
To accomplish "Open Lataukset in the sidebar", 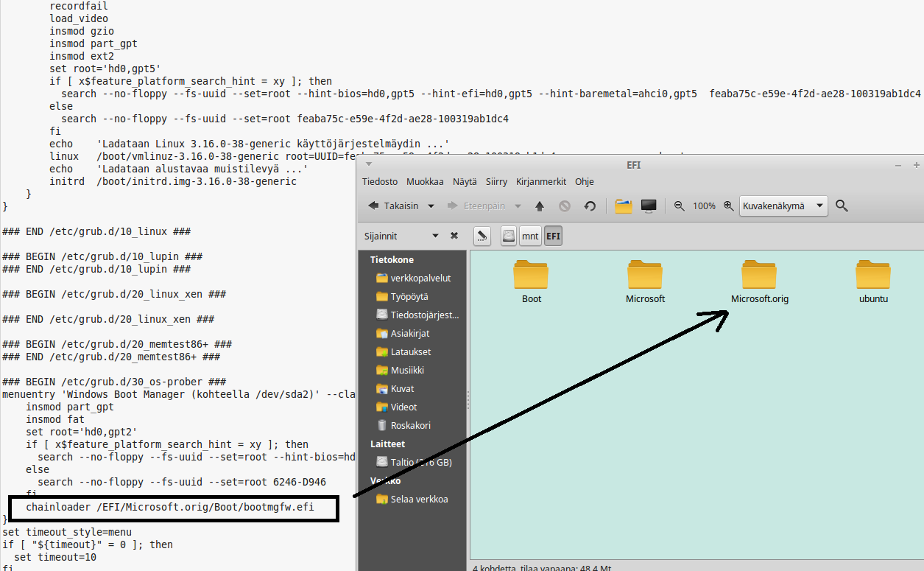I will click(x=403, y=352).
